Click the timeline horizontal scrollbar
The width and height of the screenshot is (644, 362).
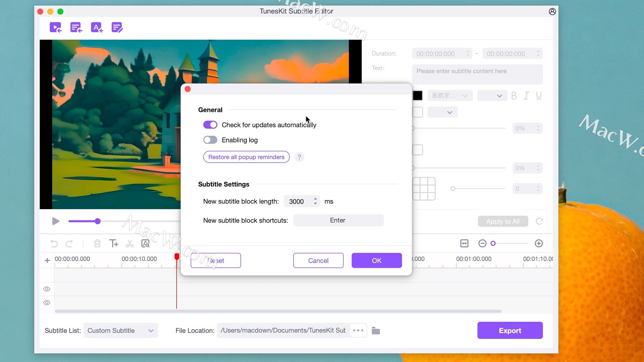pyautogui.click(x=278, y=311)
